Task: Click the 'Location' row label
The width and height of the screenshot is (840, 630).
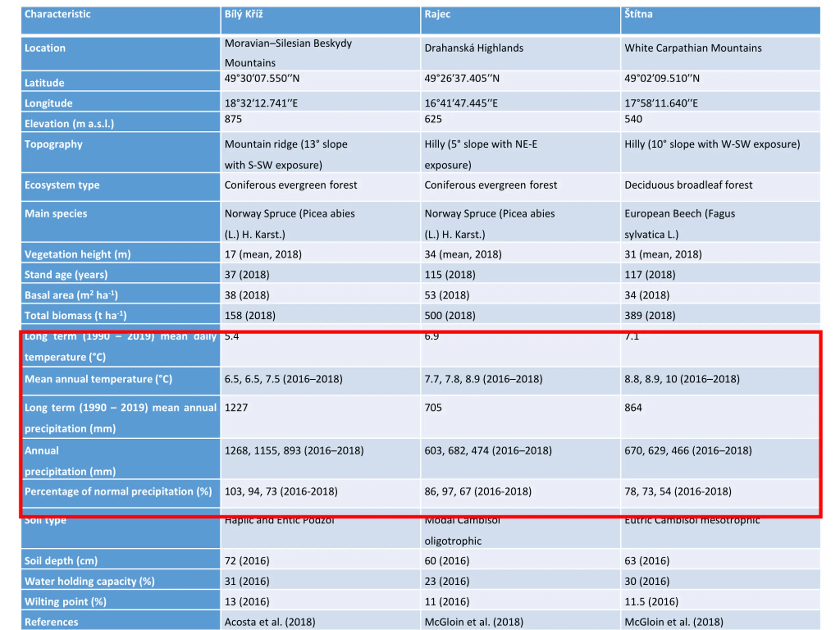Action: (x=121, y=53)
